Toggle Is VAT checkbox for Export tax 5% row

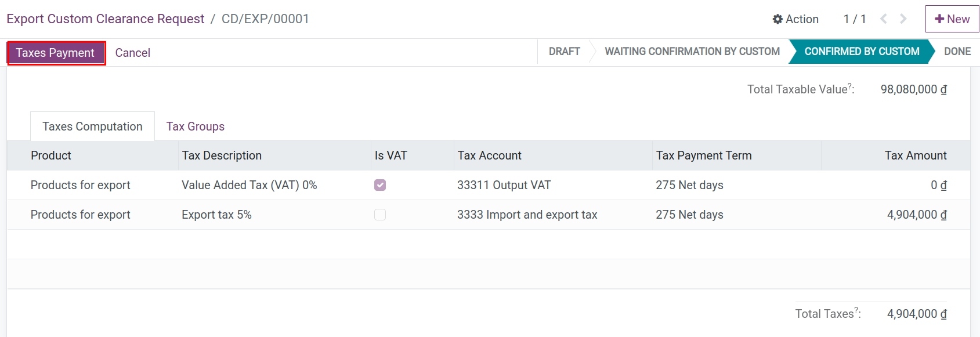pos(380,215)
